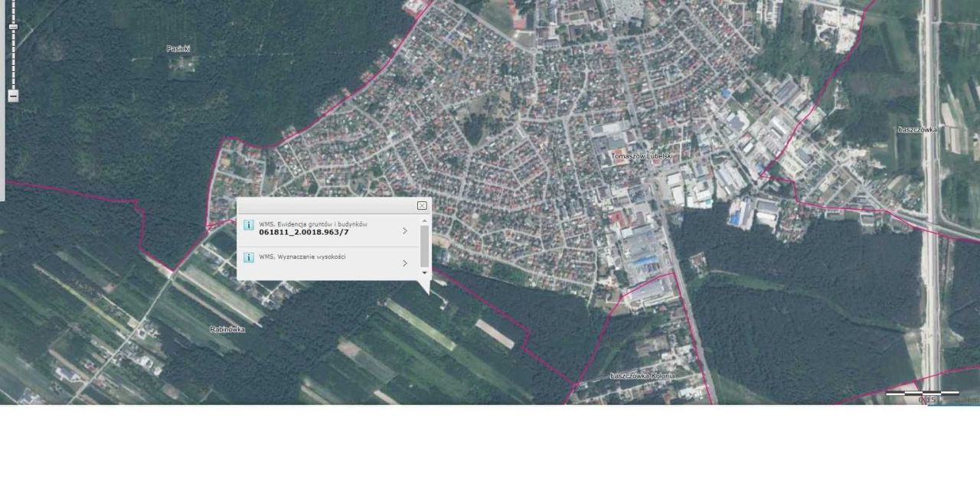Viewport: 980px width, 496px height.
Task: Click Łaszczówka map label
Action: point(917,129)
